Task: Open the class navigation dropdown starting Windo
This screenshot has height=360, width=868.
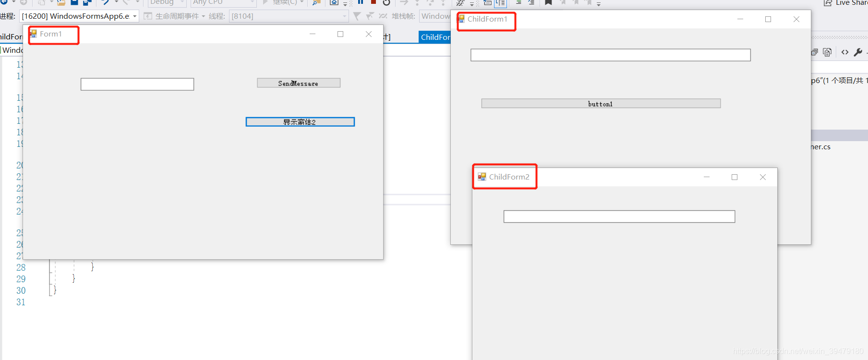Action: point(12,50)
